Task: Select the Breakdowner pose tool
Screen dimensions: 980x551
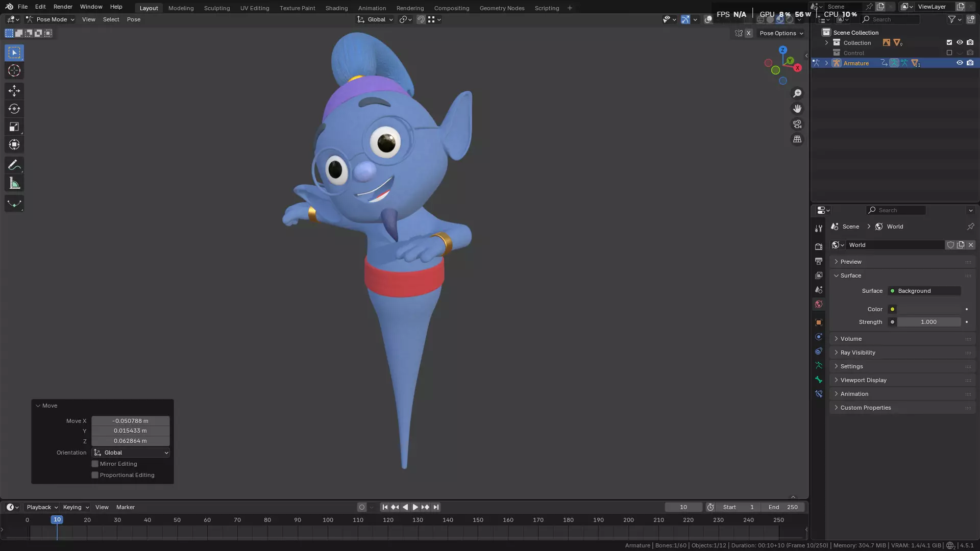Action: tap(14, 204)
